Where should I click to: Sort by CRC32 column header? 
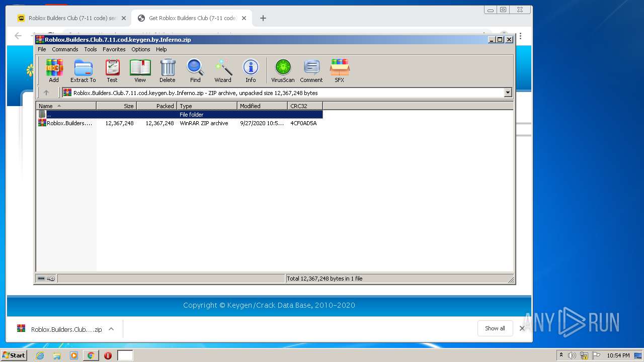(305, 106)
